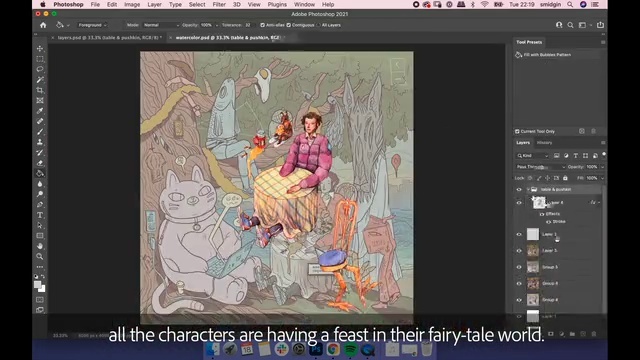Click the Photoshop app menu
640x360 pixels.
click(68, 4)
